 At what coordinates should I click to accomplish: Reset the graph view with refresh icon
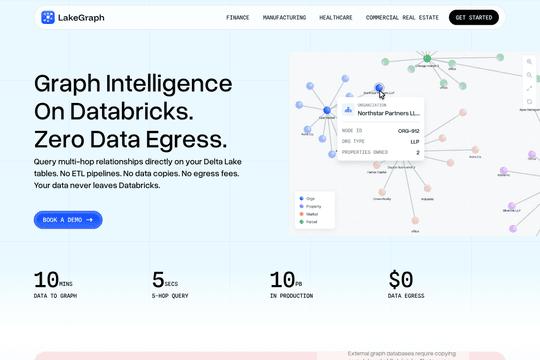click(x=529, y=102)
